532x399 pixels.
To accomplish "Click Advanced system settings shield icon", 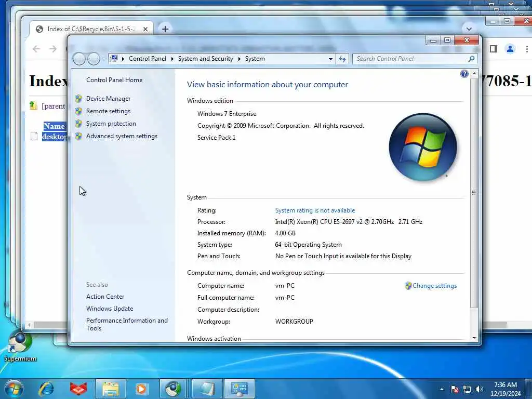I will click(x=78, y=136).
